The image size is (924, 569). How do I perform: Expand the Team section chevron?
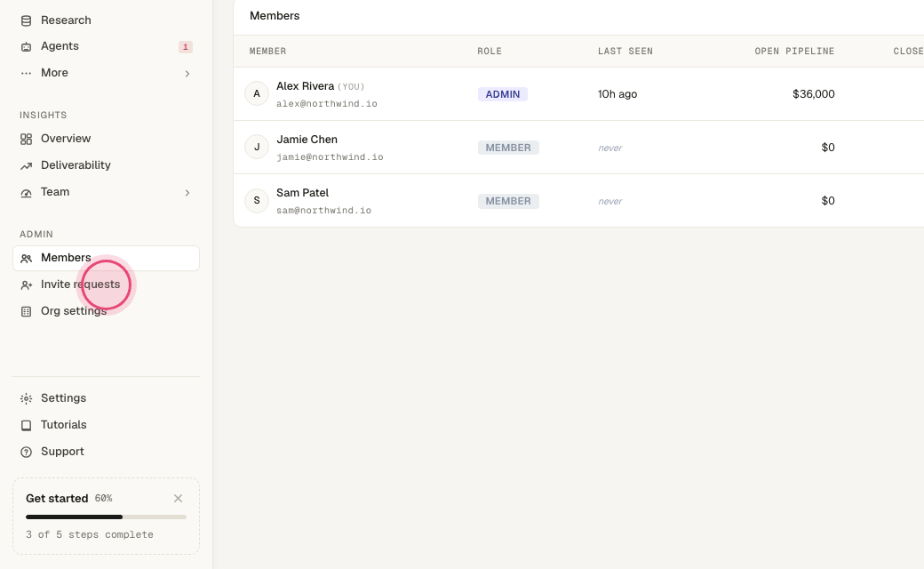[187, 193]
